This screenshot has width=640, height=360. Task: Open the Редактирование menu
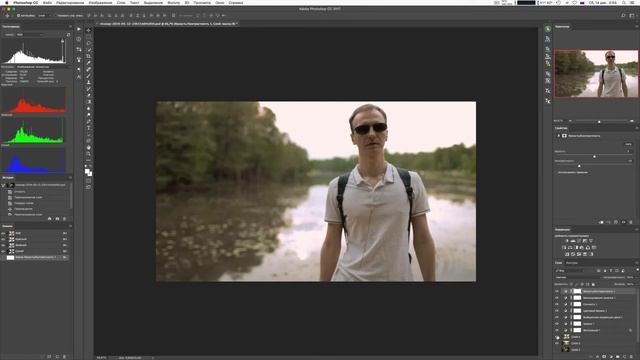point(70,3)
